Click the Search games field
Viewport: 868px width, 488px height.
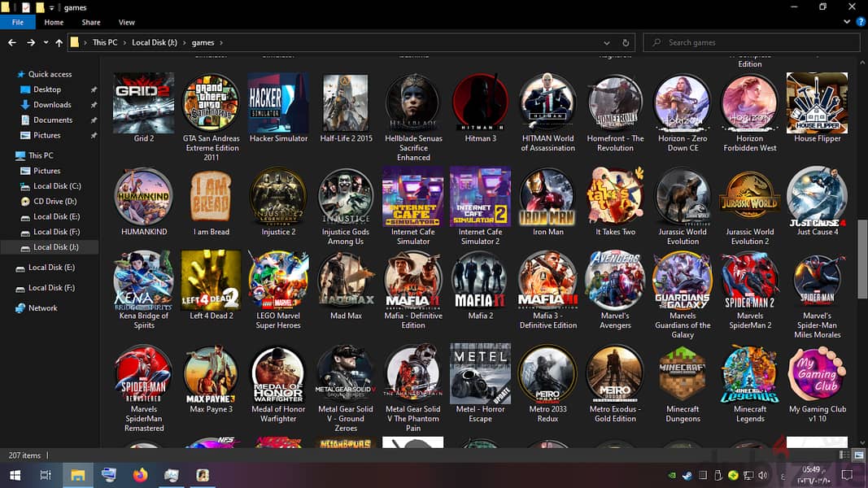751,42
